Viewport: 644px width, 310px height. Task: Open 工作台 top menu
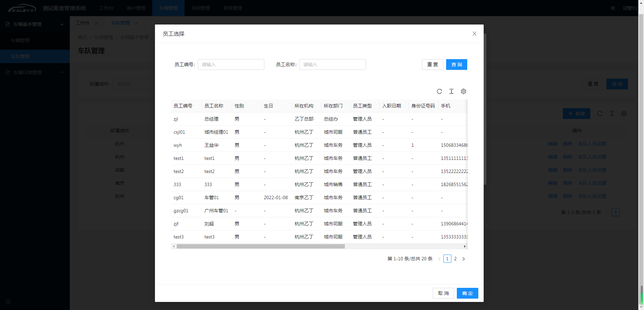tap(106, 8)
